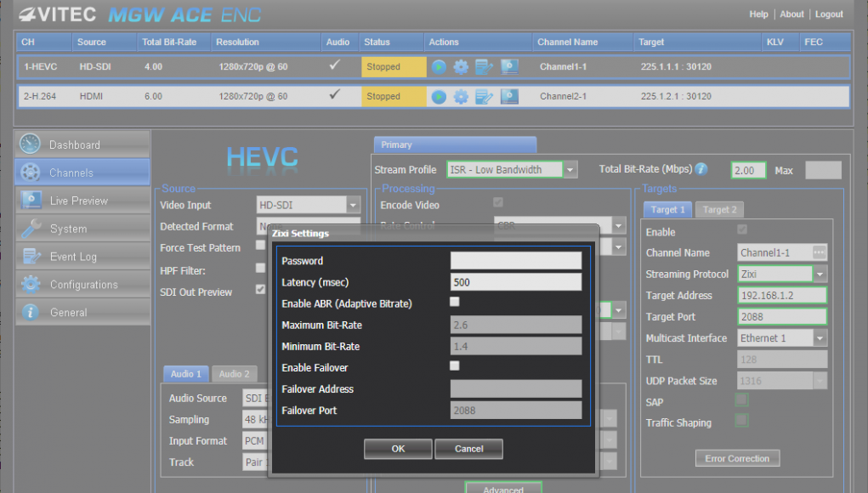The image size is (868, 493).
Task: Open Configurations in the sidebar
Action: click(82, 285)
